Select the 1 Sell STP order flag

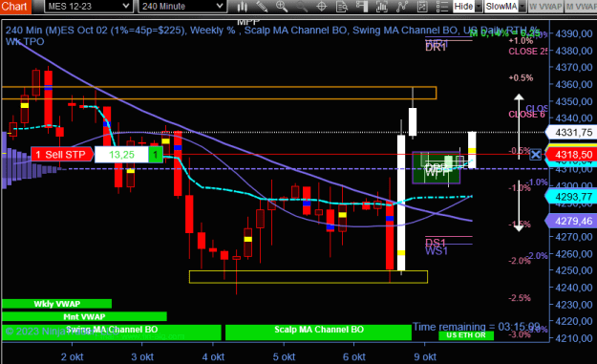click(x=62, y=155)
